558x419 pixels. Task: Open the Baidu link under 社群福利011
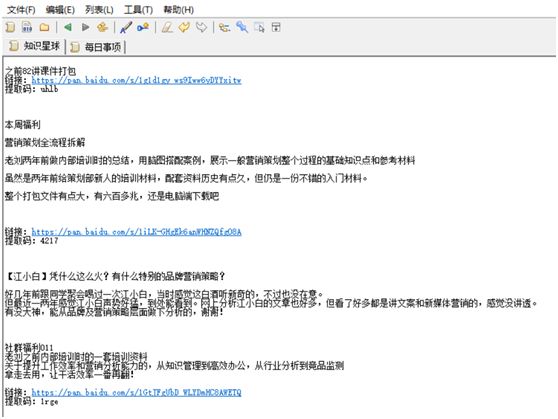pos(136,392)
